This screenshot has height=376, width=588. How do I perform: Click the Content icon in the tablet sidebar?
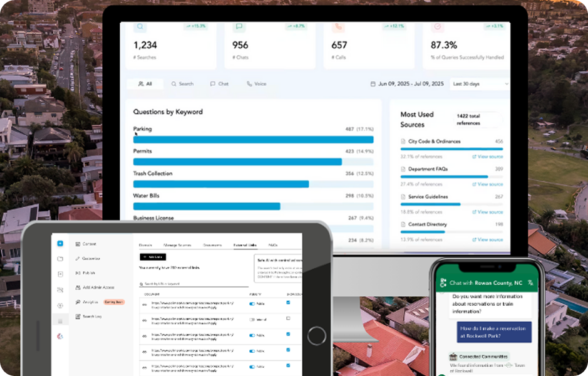(x=78, y=244)
